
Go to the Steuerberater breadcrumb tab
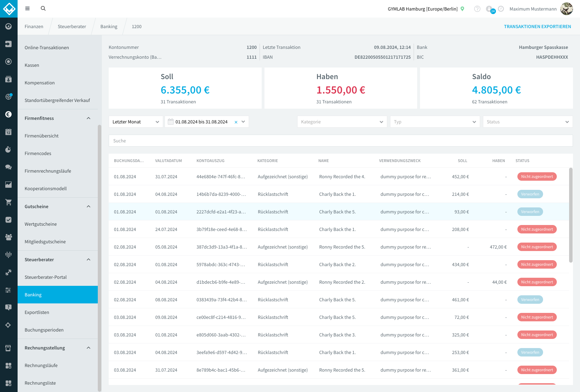point(72,26)
